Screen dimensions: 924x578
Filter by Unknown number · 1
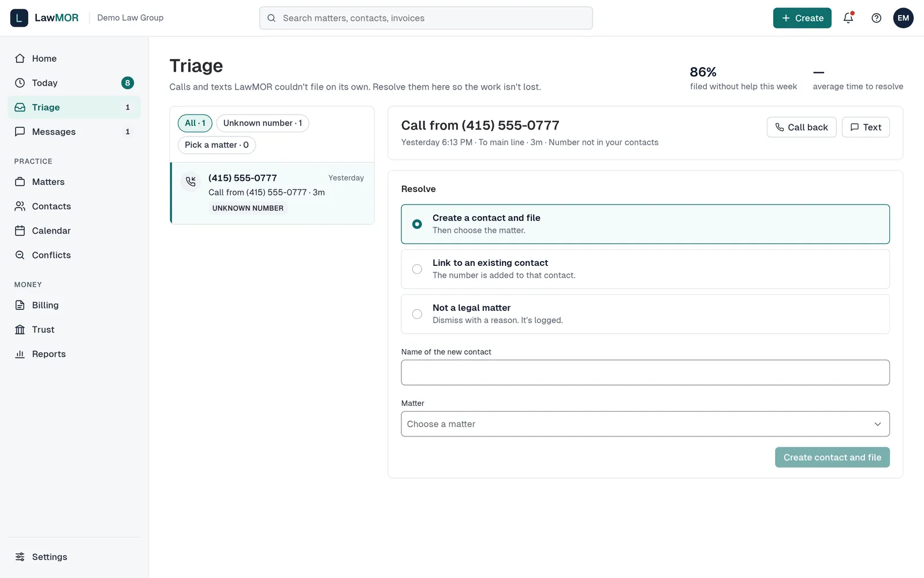[x=263, y=123]
